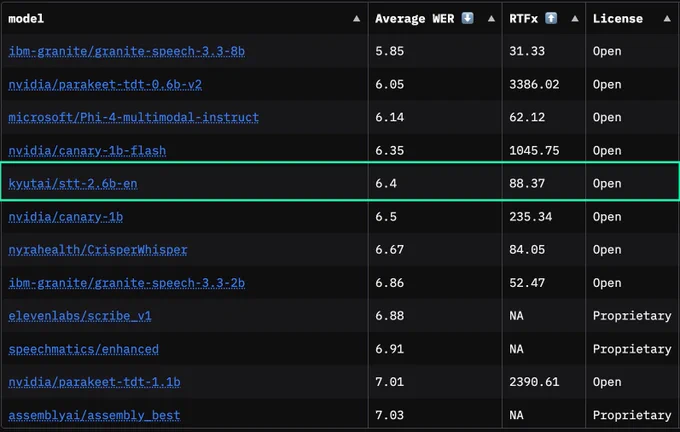680x432 pixels.
Task: Select WER value 6.4 for kyutai
Action: click(386, 183)
